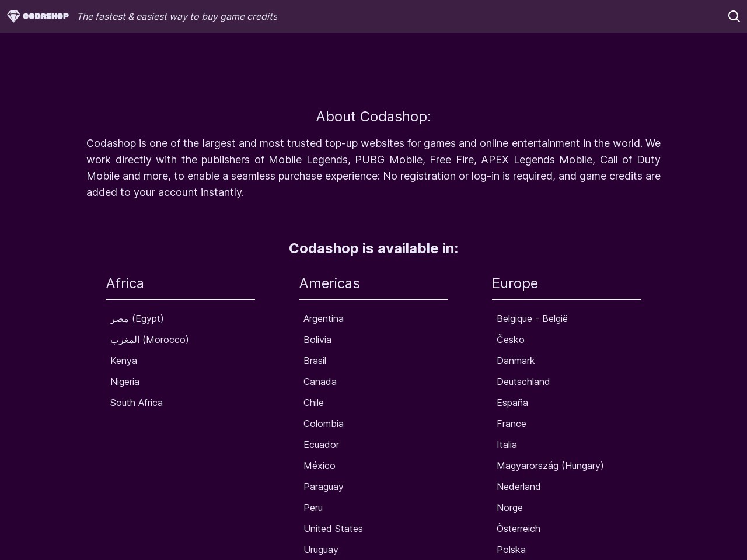Select Danmark store link

point(516,360)
